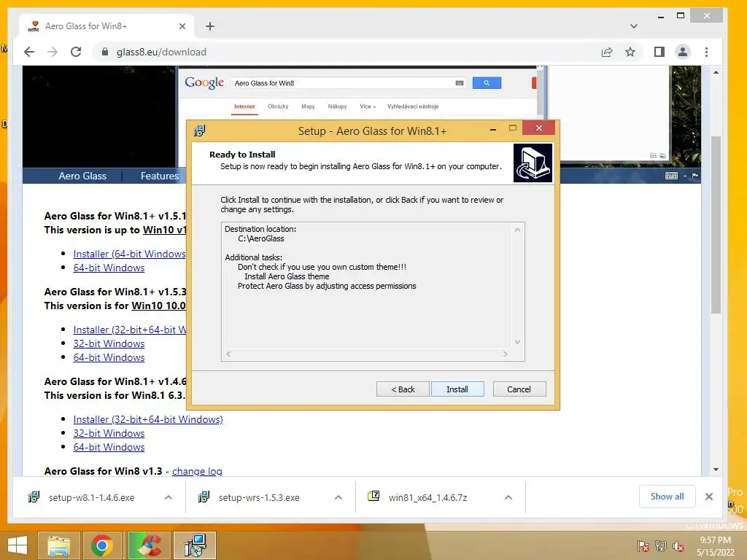Click Chrome's back navigation arrow
The height and width of the screenshot is (560, 747).
(29, 52)
